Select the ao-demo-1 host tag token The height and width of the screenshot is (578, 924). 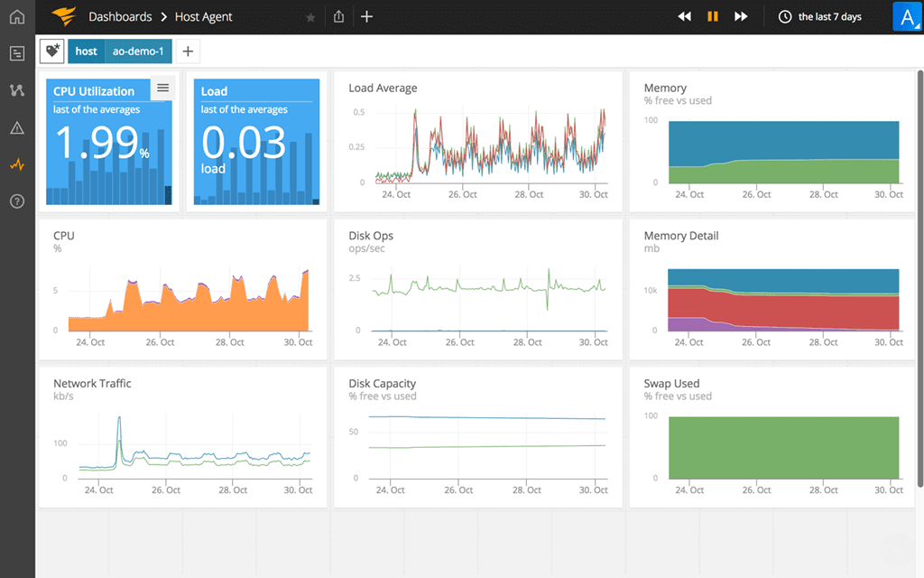139,51
